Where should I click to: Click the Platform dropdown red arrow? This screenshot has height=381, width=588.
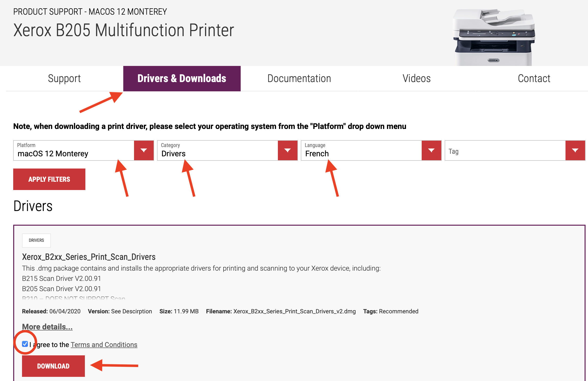(x=144, y=150)
